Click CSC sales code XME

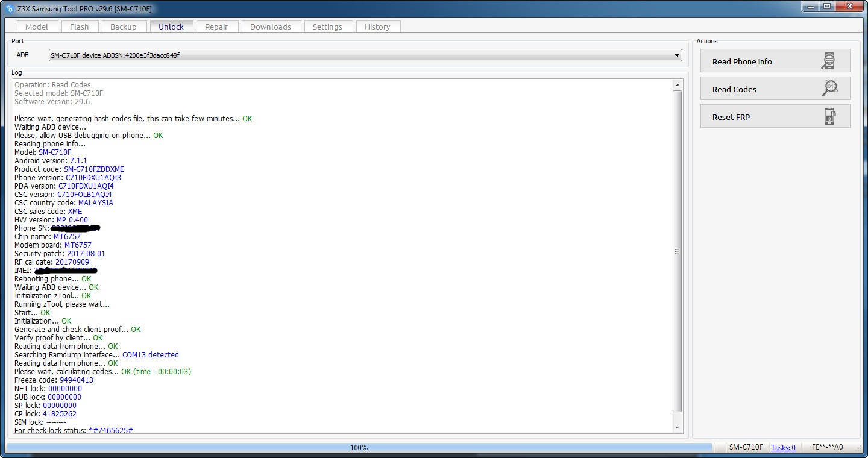tap(75, 212)
